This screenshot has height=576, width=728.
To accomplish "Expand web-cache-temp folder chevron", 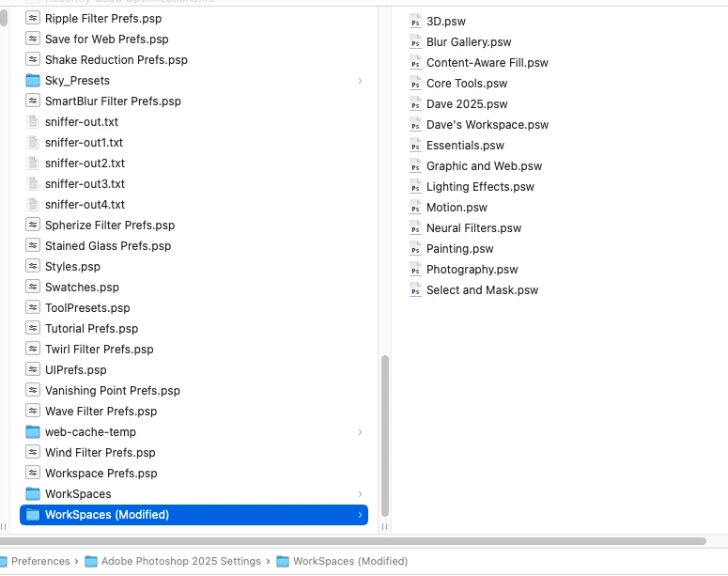I will coord(361,432).
